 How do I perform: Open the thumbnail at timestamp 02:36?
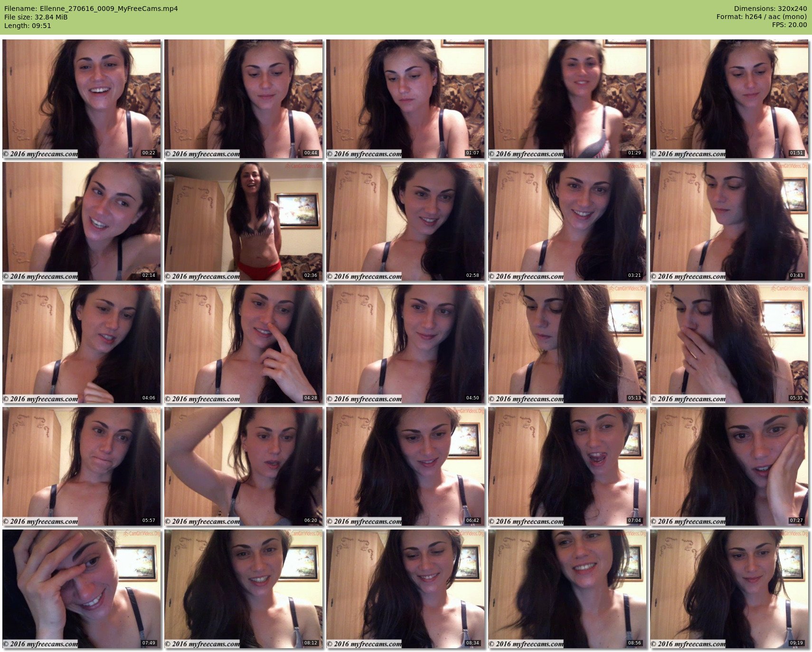pos(244,221)
